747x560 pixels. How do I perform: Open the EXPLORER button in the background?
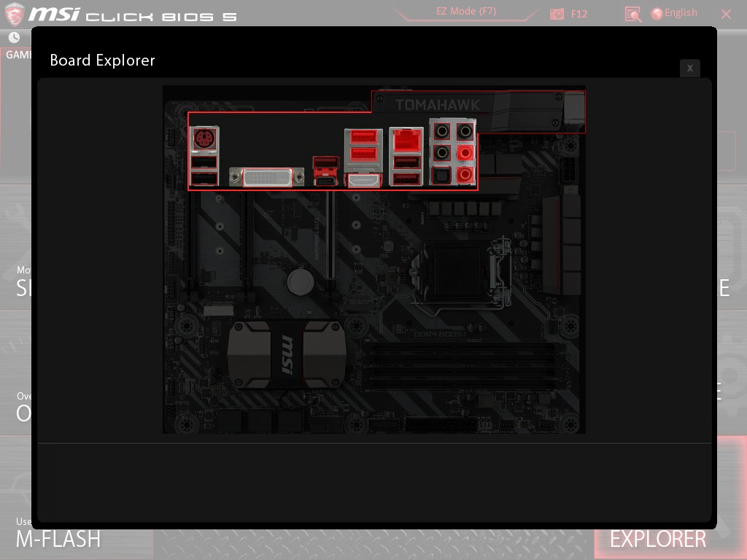[x=658, y=539]
